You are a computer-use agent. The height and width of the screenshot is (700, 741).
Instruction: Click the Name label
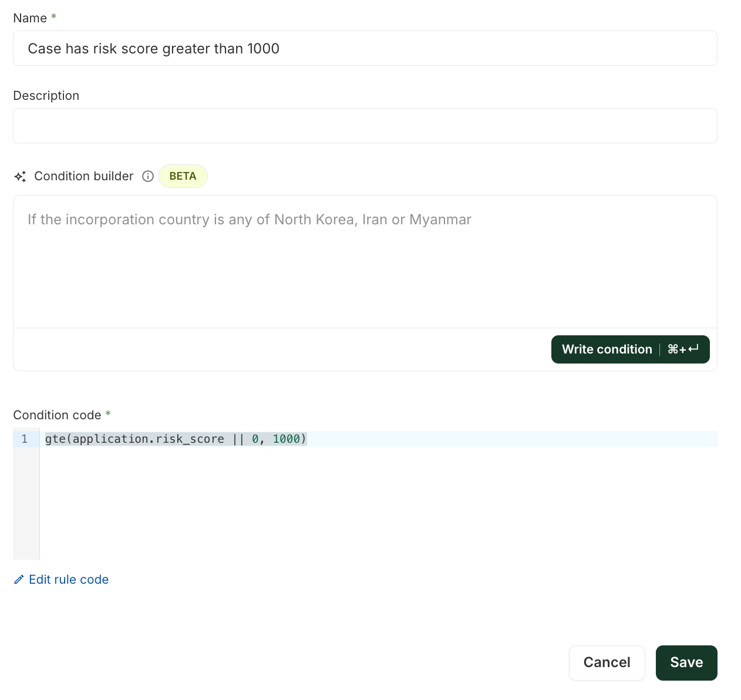click(x=30, y=18)
